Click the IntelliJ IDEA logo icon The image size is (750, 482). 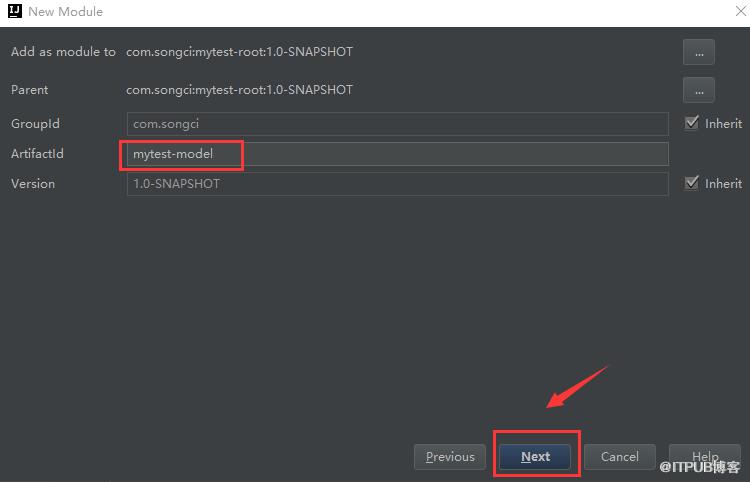pos(15,11)
